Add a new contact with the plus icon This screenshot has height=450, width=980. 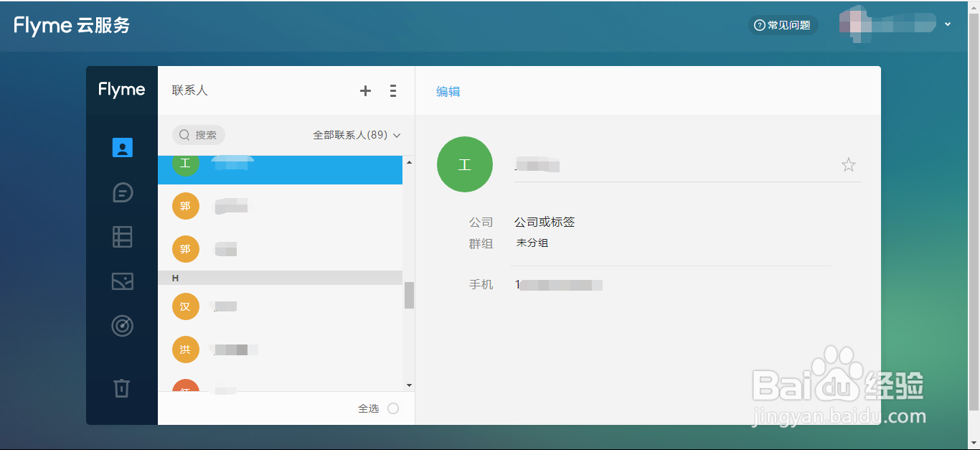365,90
